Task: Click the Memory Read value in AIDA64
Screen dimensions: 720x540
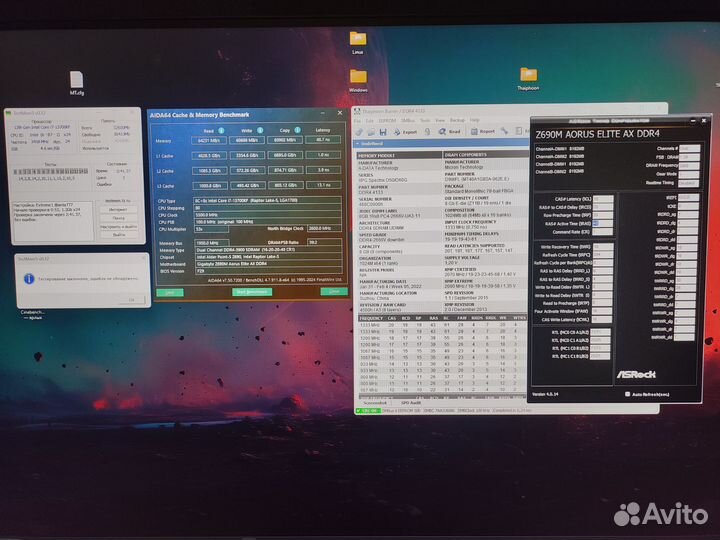Action: 209,141
